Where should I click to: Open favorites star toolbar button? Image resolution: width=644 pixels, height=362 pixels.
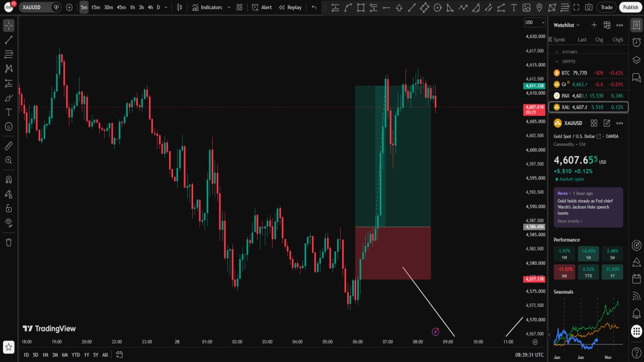pyautogui.click(x=9, y=347)
